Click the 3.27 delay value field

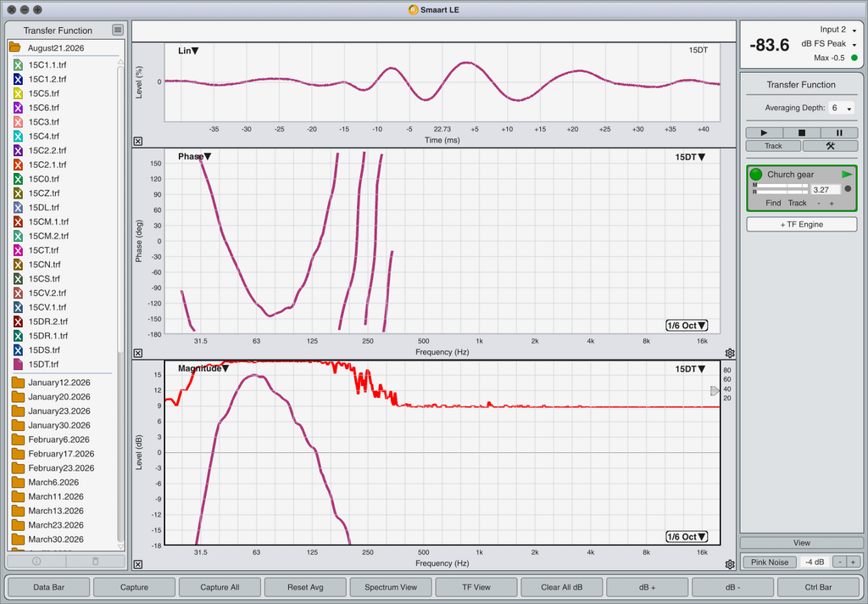click(x=826, y=189)
